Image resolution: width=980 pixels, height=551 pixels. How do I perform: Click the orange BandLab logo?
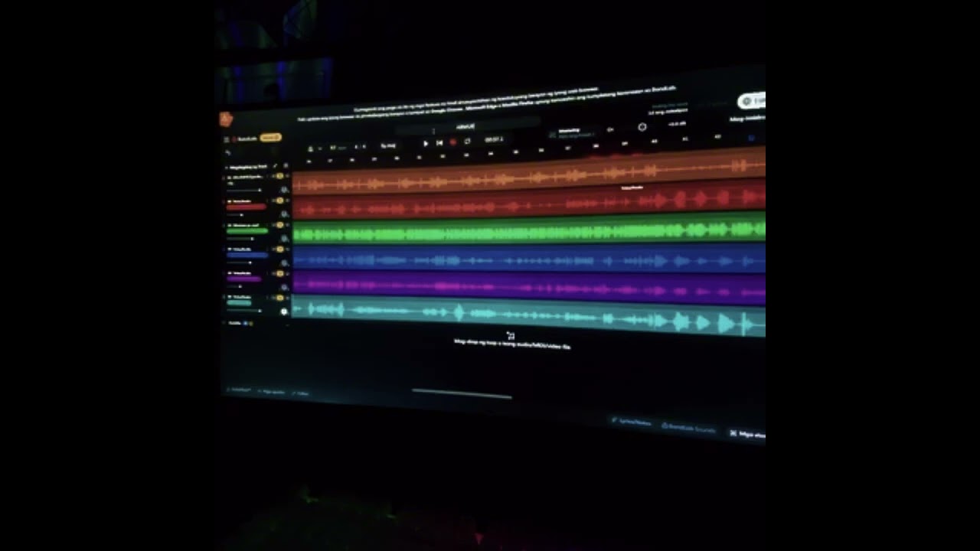point(226,119)
